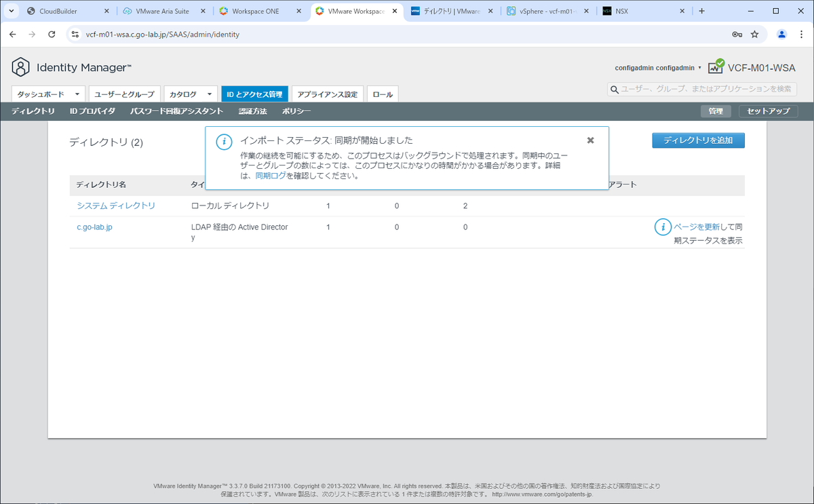This screenshot has height=504, width=814.
Task: Open the Chrome profile avatar
Action: [781, 34]
